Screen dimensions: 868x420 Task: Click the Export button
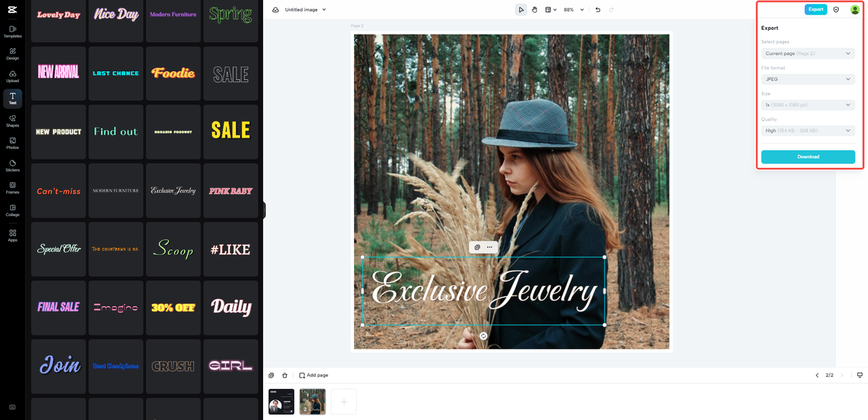(x=816, y=9)
